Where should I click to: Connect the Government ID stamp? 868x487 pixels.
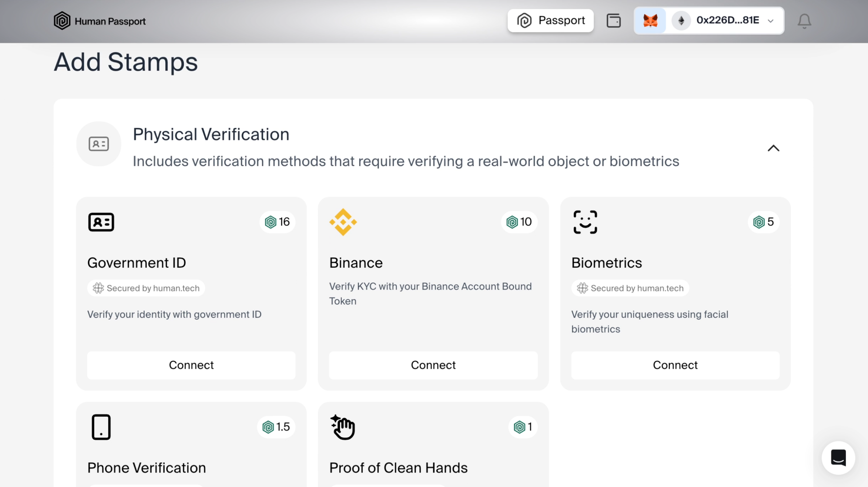(191, 365)
